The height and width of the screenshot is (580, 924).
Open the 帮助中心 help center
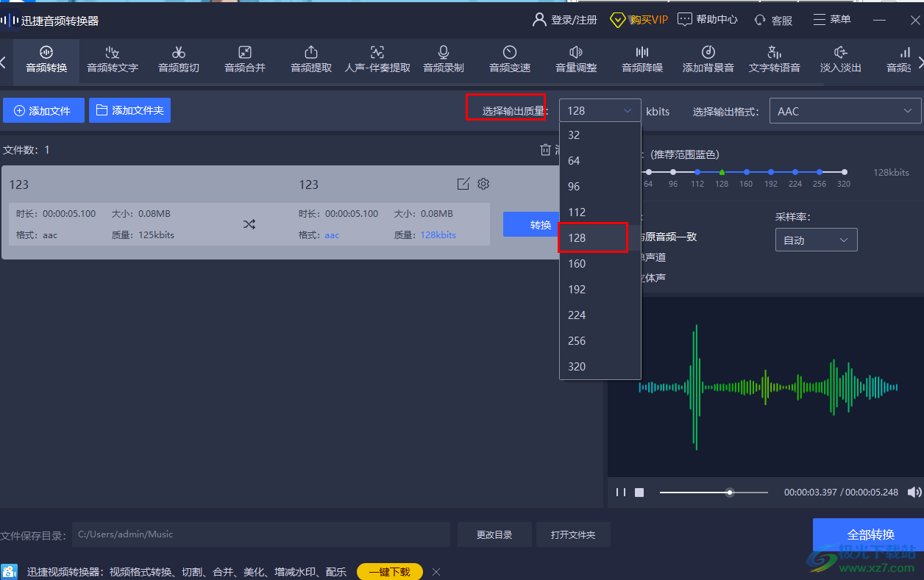708,20
